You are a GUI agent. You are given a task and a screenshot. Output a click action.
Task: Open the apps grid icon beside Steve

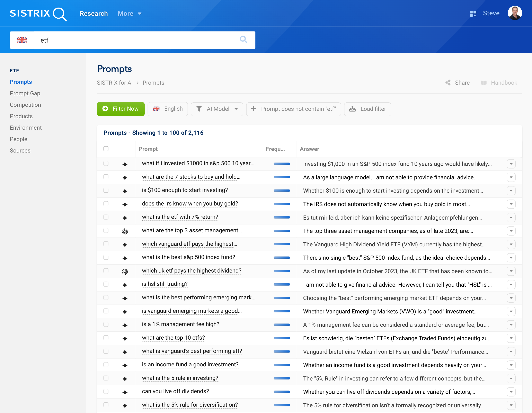pyautogui.click(x=473, y=14)
